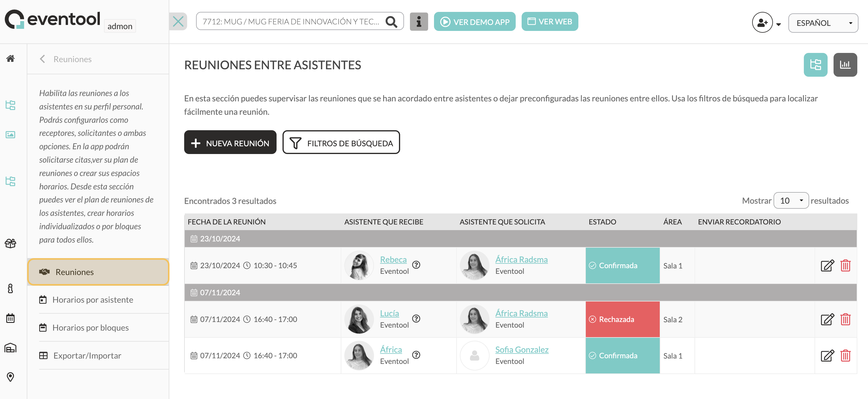This screenshot has height=399, width=868.
Task: Open Lucía attendee link
Action: pyautogui.click(x=389, y=314)
